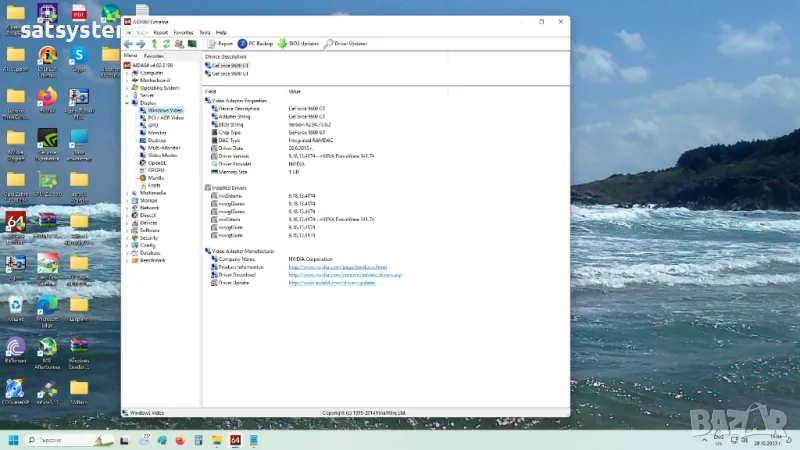Open the Tools menu
800x450 pixels.
(205, 32)
